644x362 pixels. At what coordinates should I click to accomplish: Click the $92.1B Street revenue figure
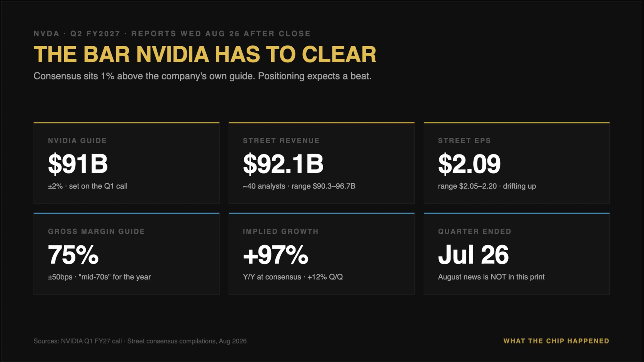(x=283, y=164)
